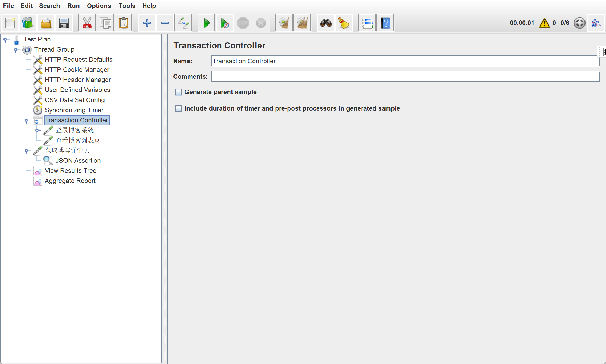This screenshot has height=364, width=606.
Task: Expand the 登录博客系统 sampler node
Action: click(38, 130)
